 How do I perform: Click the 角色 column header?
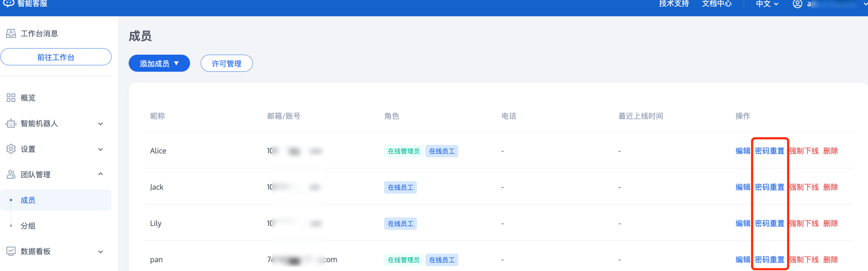(391, 116)
